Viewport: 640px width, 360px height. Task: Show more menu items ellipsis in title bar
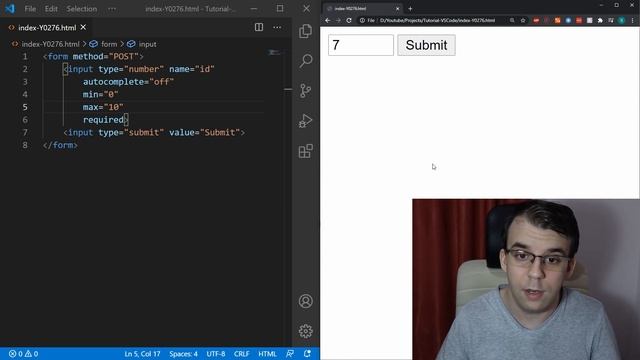[112, 9]
